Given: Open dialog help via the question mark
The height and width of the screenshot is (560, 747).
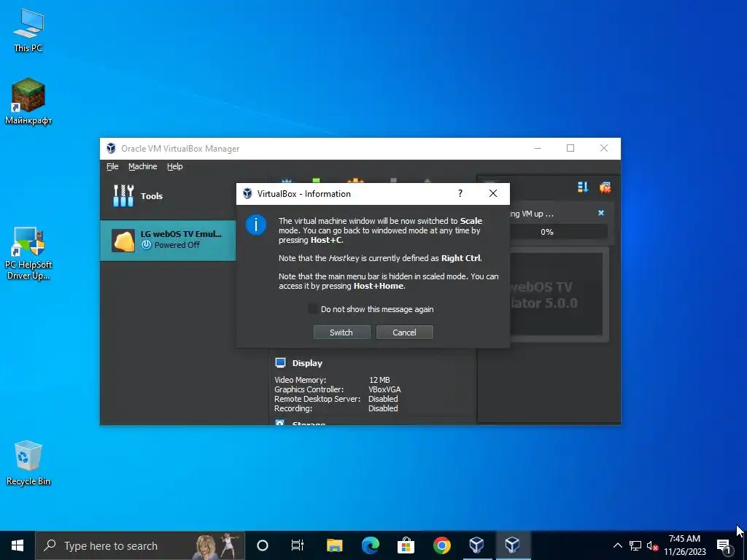Looking at the screenshot, I should [460, 193].
